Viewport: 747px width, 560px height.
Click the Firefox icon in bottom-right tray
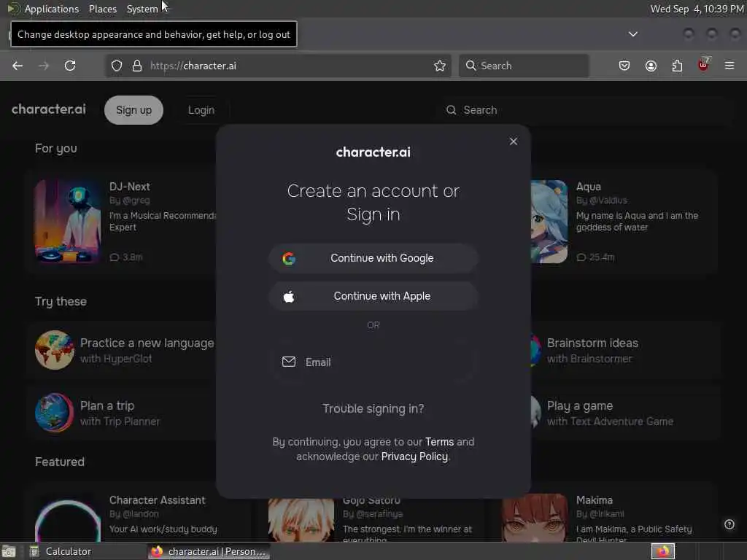[x=663, y=551]
